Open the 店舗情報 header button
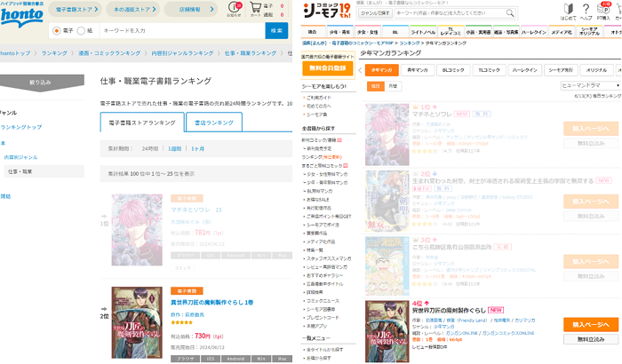The width and height of the screenshot is (622, 364). tap(191, 9)
